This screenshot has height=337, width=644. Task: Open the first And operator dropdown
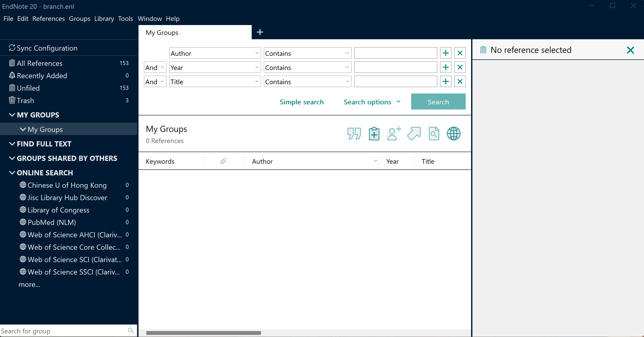[x=155, y=67]
